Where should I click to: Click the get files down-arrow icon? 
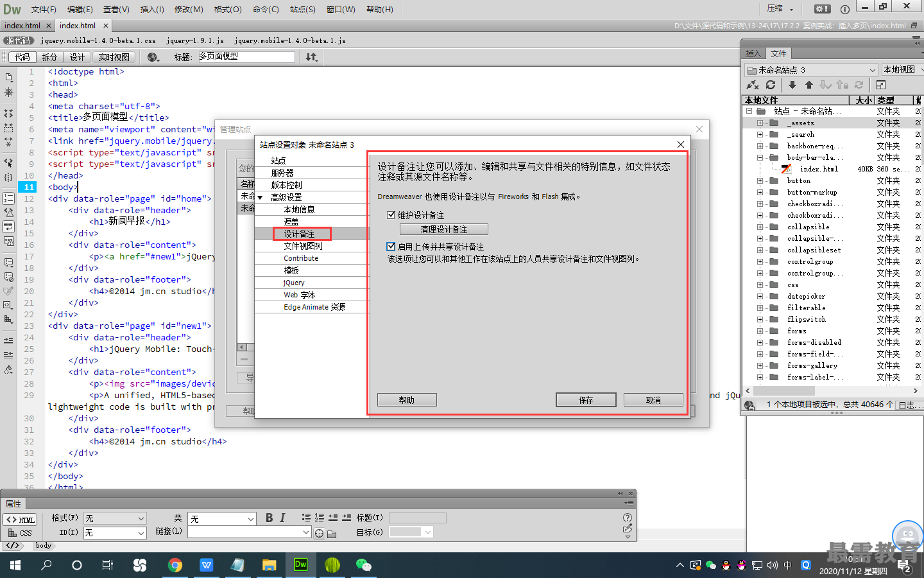[x=792, y=85]
